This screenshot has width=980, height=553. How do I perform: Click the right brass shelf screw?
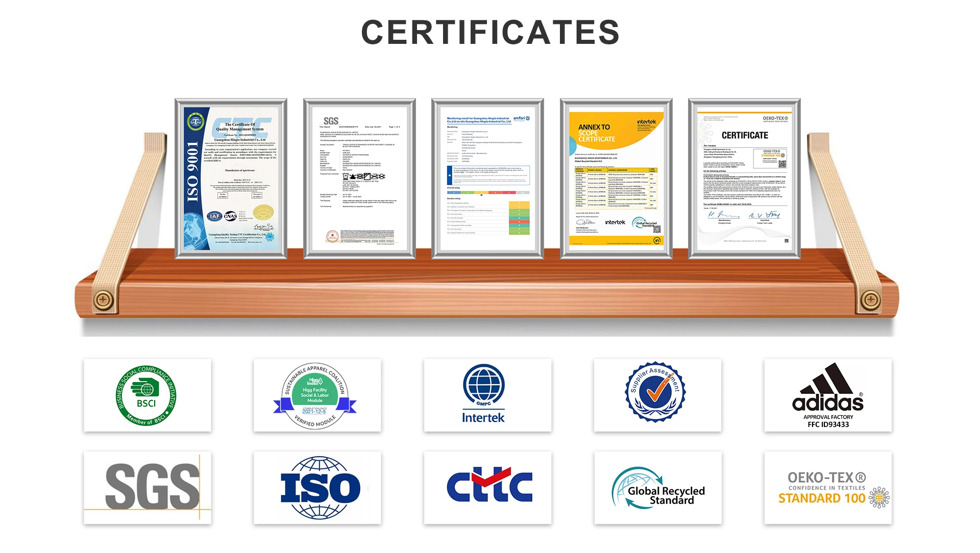click(871, 299)
